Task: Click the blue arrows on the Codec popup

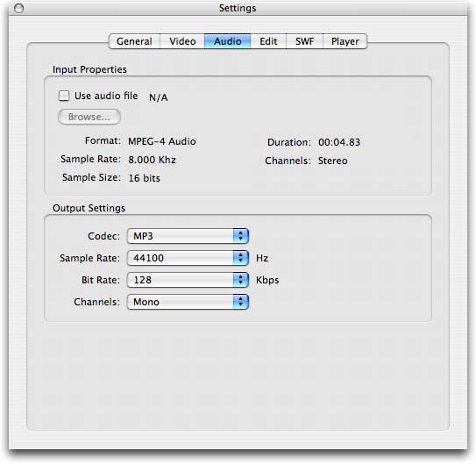Action: pyautogui.click(x=241, y=236)
